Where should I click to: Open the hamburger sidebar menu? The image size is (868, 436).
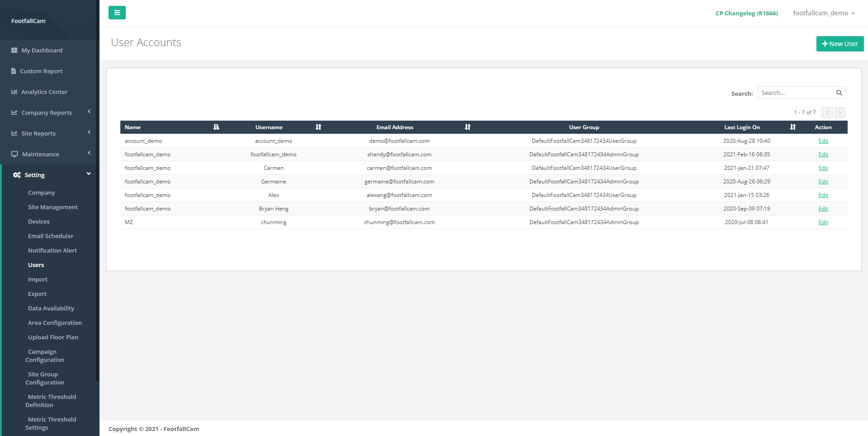tap(117, 13)
